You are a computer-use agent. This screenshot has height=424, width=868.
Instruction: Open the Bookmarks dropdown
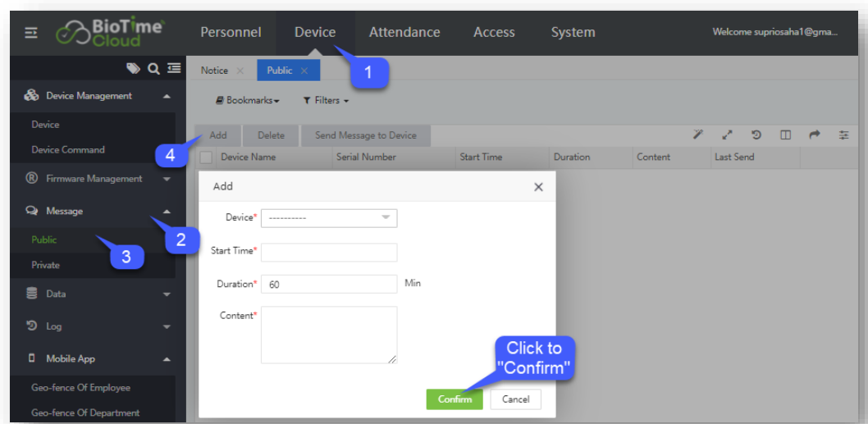click(247, 101)
